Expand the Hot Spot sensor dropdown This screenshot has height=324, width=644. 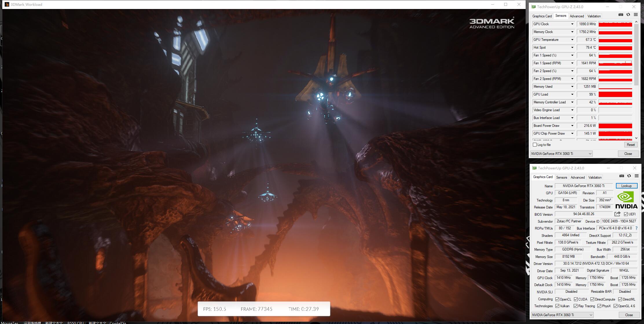572,47
